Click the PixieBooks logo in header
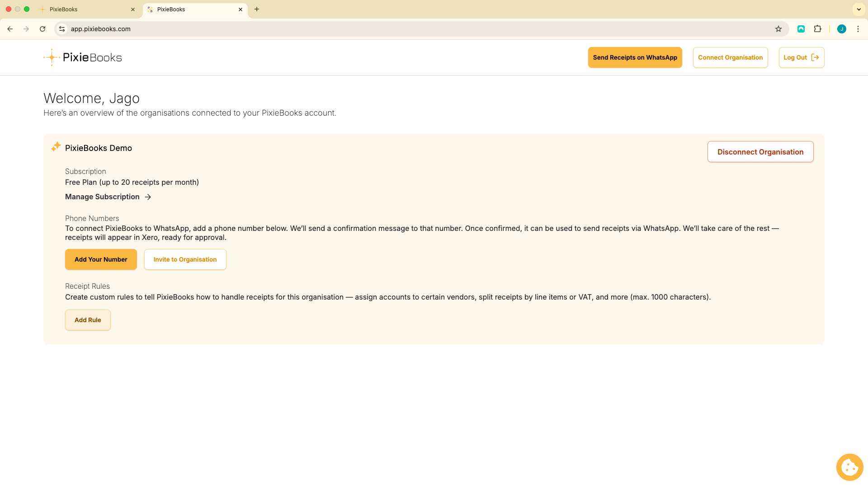The image size is (868, 488). click(83, 57)
